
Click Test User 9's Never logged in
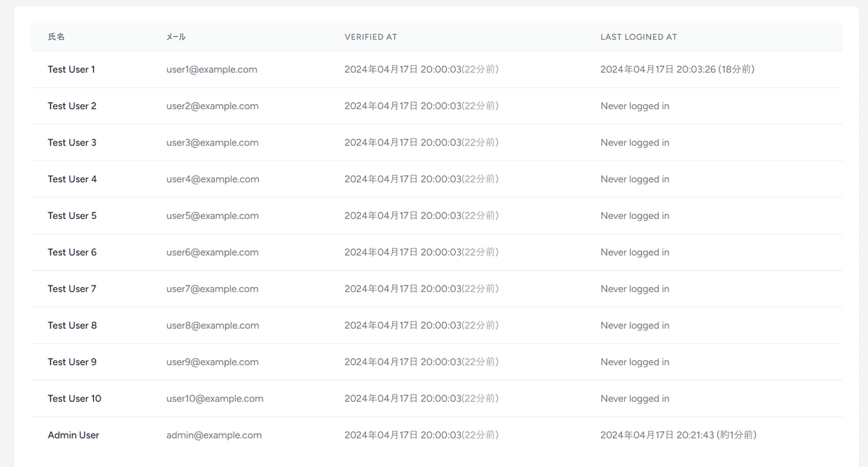click(x=635, y=361)
